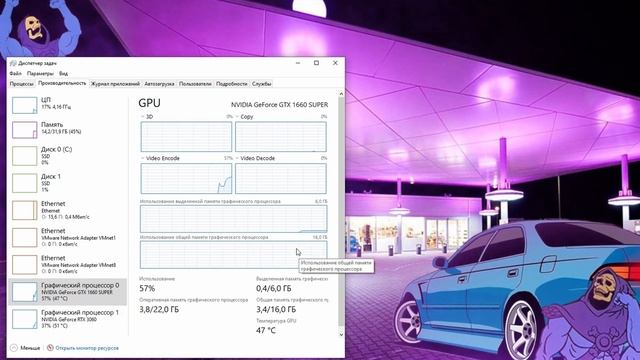Click the scrollbar up arrow
Viewport: 640px width, 360px height.
pyautogui.click(x=341, y=94)
